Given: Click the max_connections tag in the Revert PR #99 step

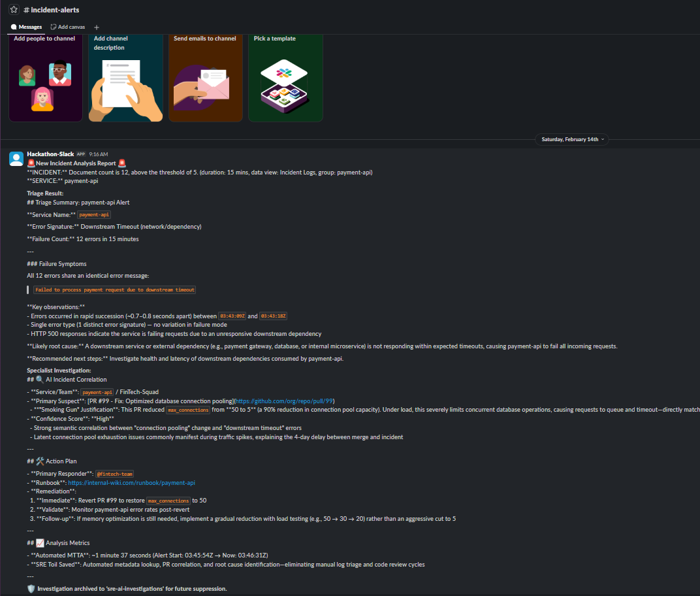Looking at the screenshot, I should tap(168, 501).
